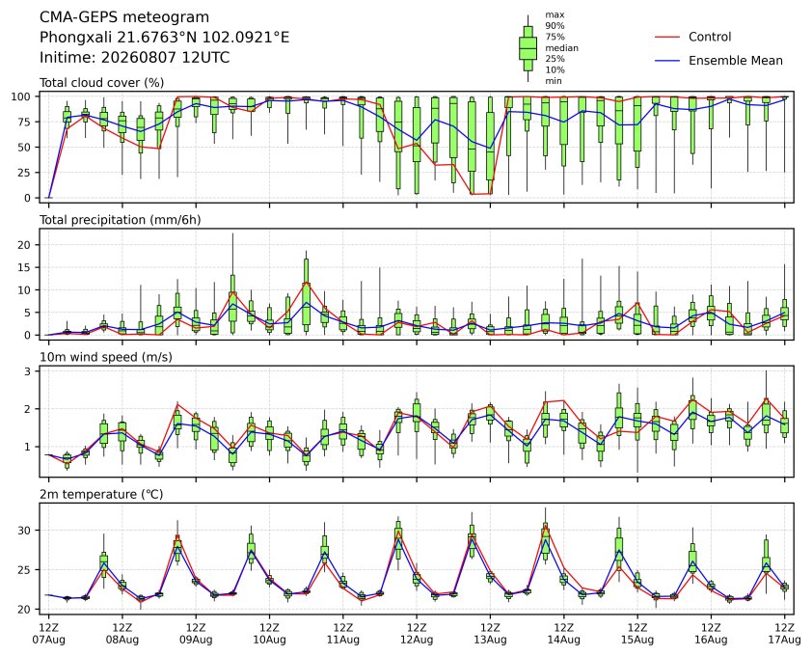The height and width of the screenshot is (656, 812).
Task: Click the Total cloud cover panel title
Action: (102, 83)
